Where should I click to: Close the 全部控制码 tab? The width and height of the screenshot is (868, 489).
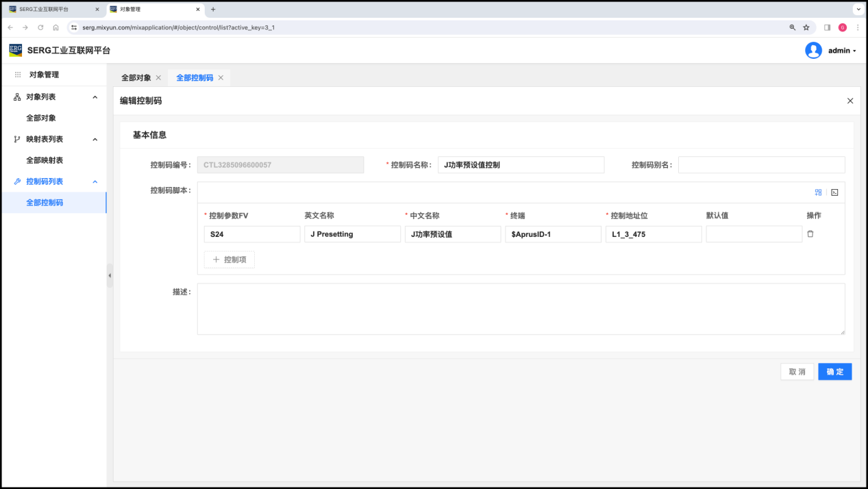point(221,78)
